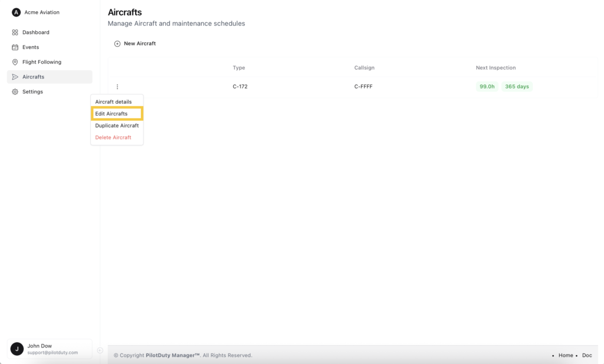Open the Doc link in the footer
Viewport: 604px width, 364px height.
tap(587, 355)
